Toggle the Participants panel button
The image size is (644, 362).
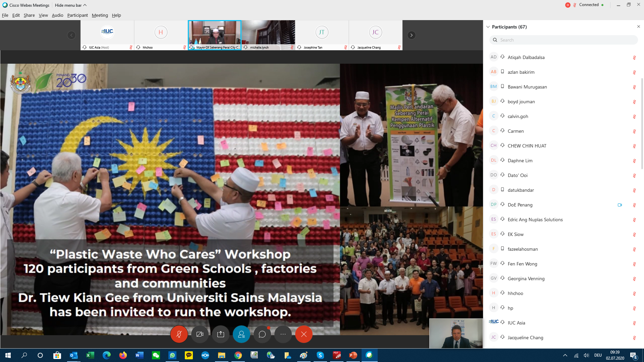[241, 334]
